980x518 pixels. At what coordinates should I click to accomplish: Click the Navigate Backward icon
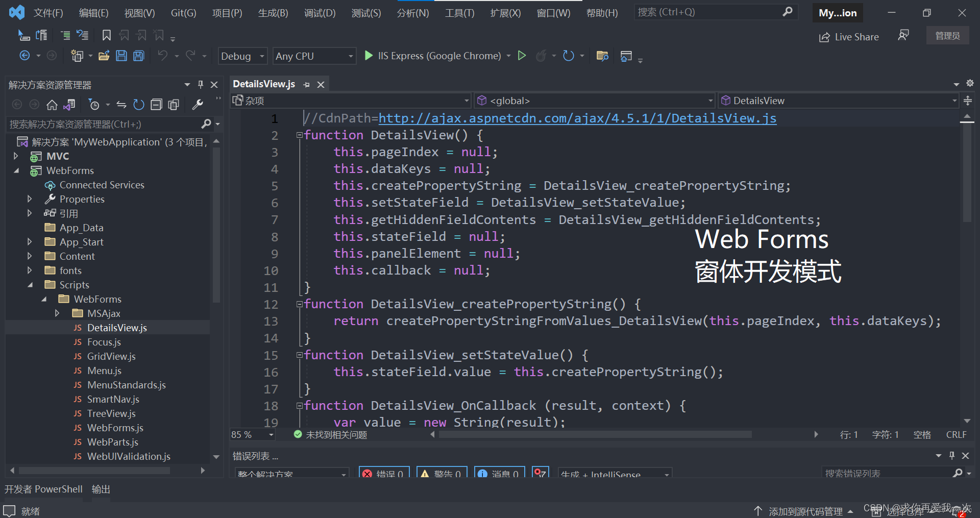24,56
